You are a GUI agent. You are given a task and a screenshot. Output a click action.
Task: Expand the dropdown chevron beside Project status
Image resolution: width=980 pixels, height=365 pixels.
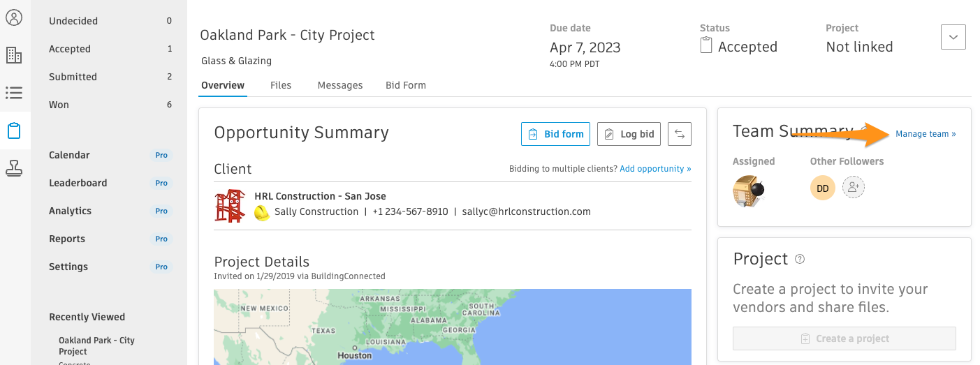coord(953,37)
